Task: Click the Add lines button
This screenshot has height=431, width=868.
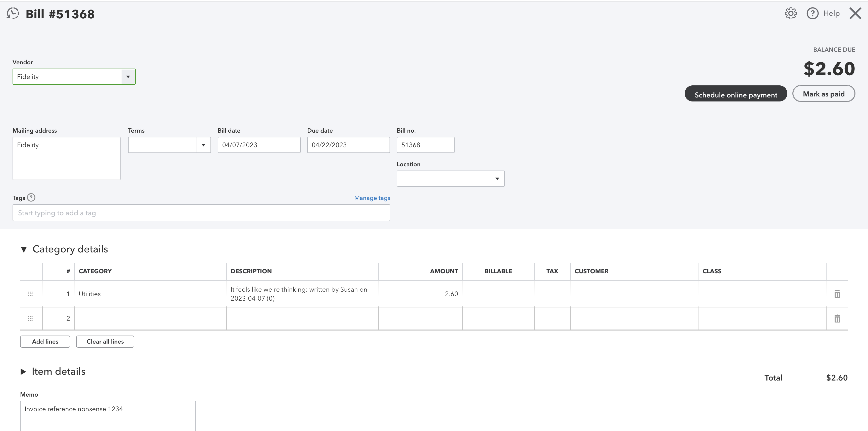Action: tap(45, 341)
